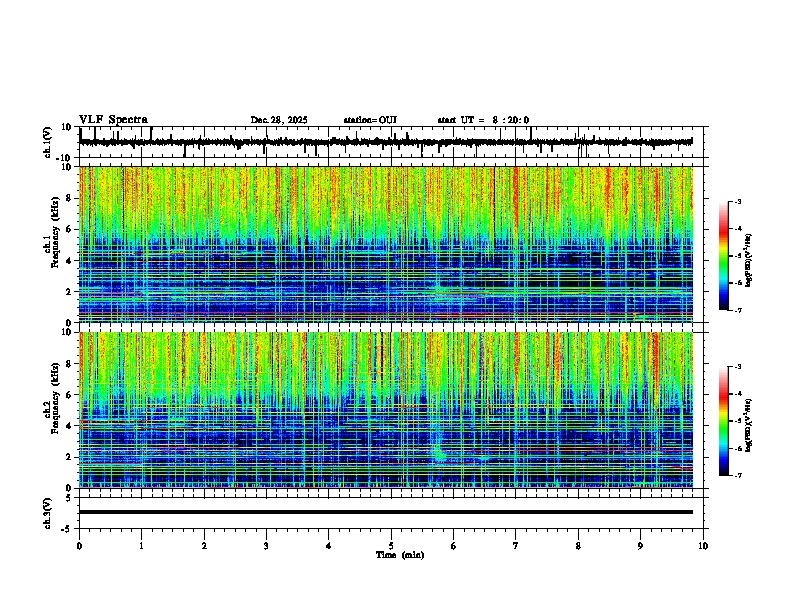The image size is (792, 612).
Task: Click time axis tick label '9'
Action: (x=640, y=545)
